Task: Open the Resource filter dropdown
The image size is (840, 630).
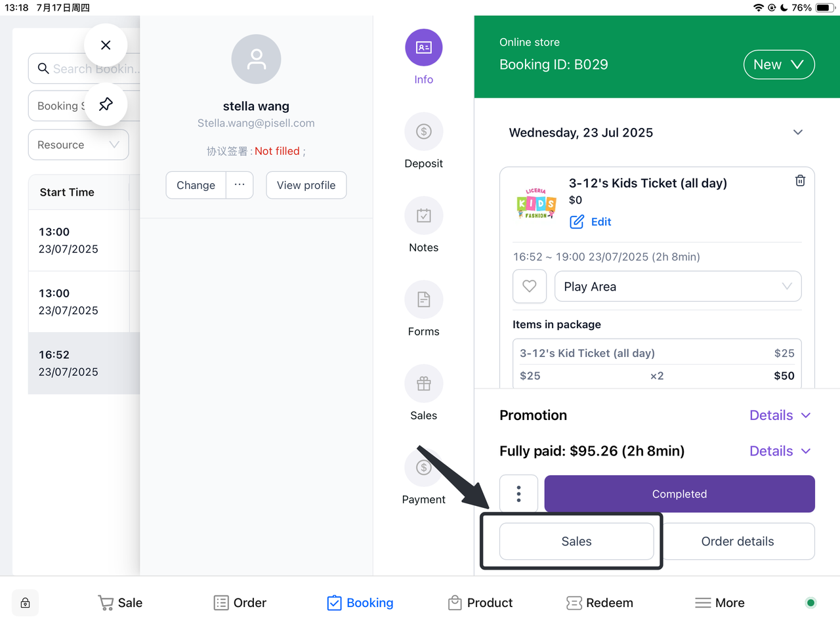Action: coord(78,145)
